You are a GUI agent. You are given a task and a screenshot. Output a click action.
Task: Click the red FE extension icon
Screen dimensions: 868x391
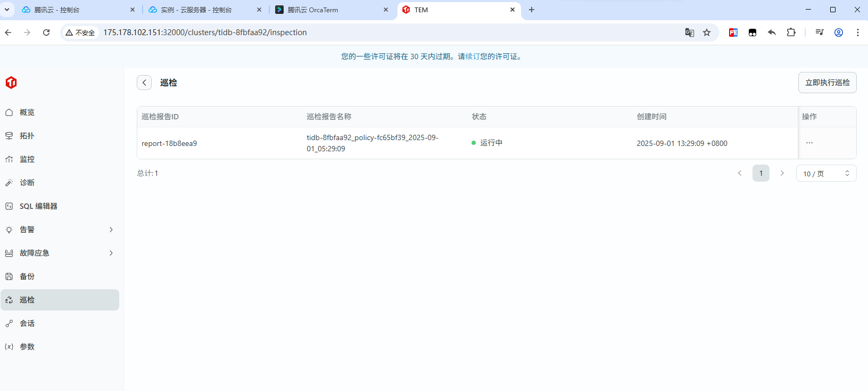pos(733,32)
